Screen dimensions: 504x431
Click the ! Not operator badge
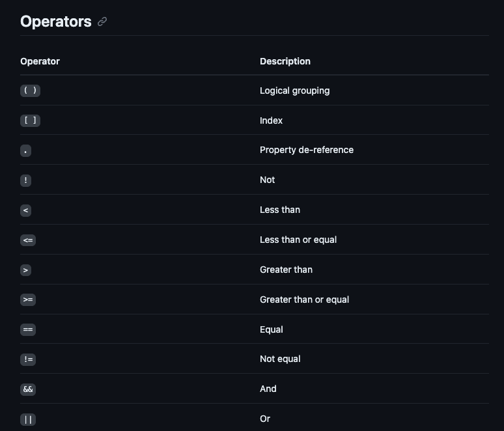coord(25,180)
